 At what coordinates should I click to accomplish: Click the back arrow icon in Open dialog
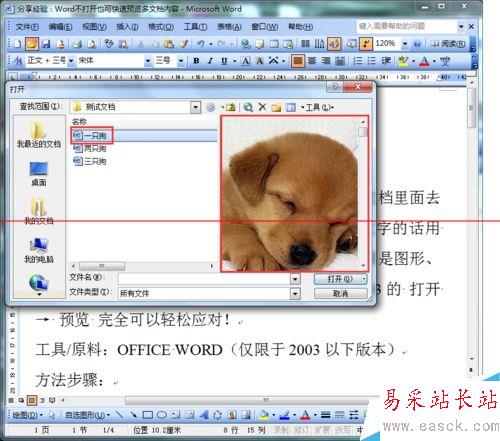click(x=211, y=107)
